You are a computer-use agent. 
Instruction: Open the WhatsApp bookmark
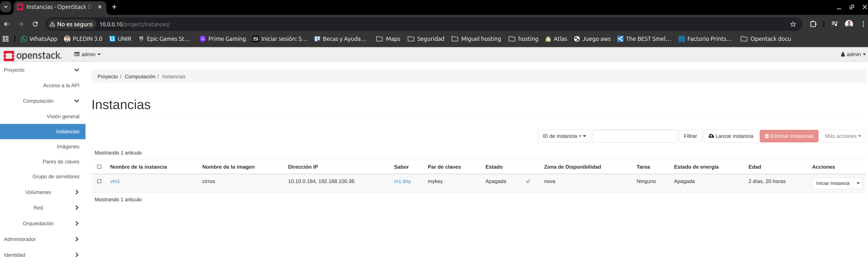coord(39,39)
